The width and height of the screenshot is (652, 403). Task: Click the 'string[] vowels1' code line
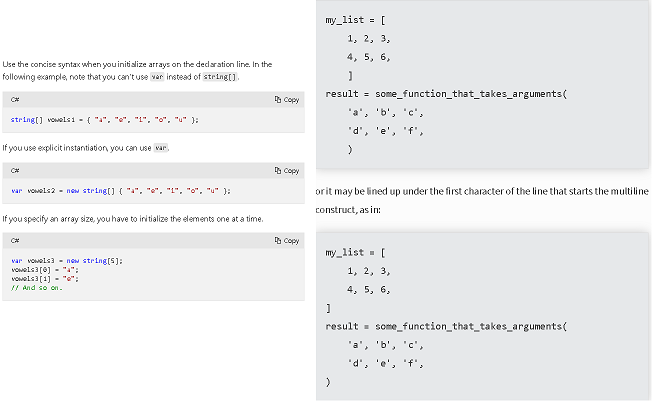pyautogui.click(x=105, y=120)
